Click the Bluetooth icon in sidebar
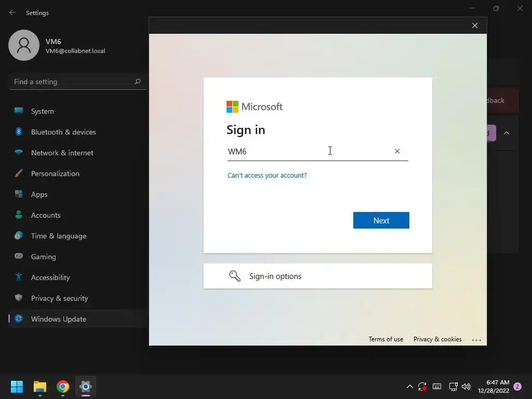532x399 pixels. point(19,131)
